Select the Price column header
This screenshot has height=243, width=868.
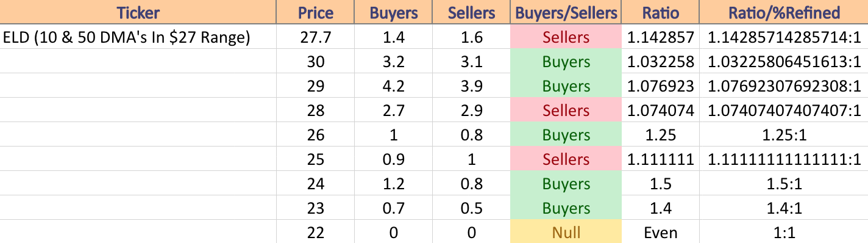coord(316,12)
